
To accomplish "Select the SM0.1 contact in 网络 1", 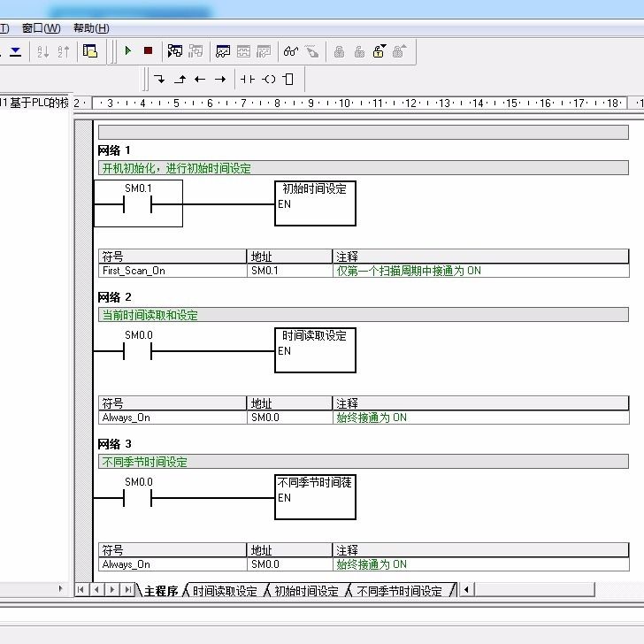I will coord(138,203).
